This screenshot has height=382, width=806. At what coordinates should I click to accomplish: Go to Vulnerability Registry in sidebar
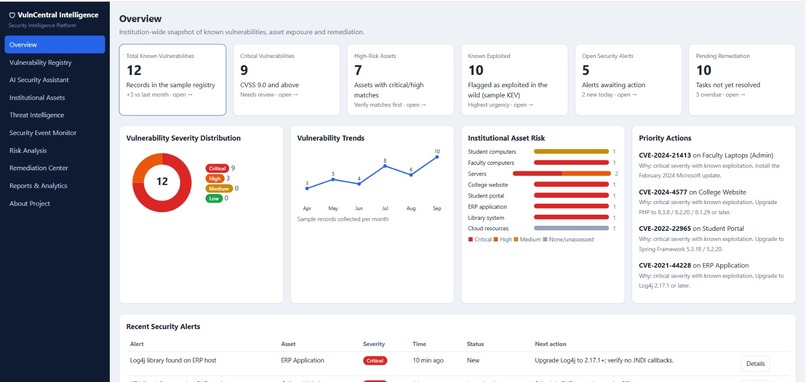54,62
